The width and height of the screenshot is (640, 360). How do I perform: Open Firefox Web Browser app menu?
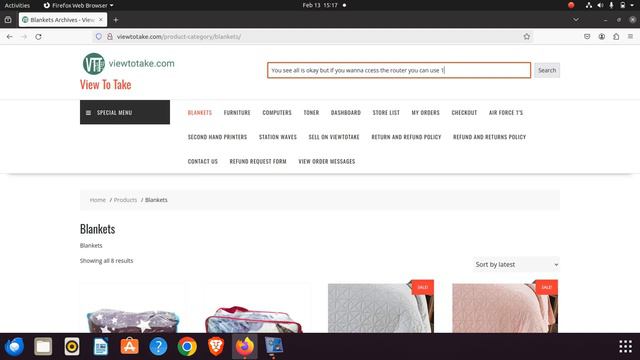tap(78, 5)
